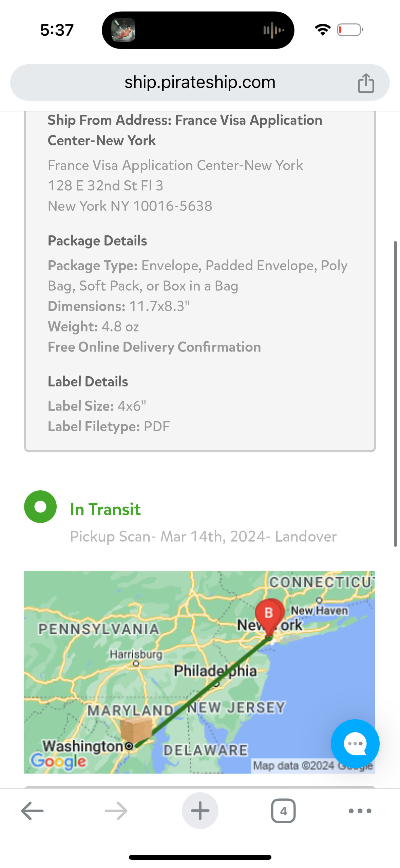
Task: Tap the green In Transit status circle
Action: point(40,506)
